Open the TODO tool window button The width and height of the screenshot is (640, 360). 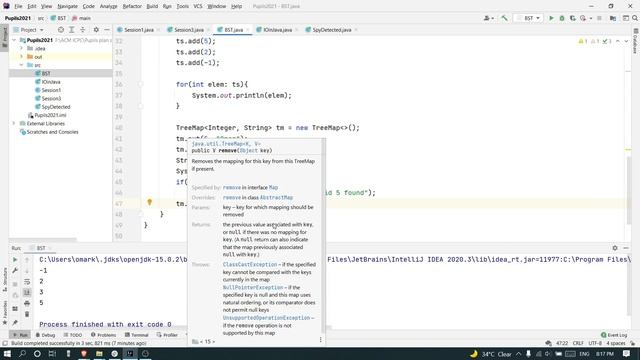click(73, 335)
